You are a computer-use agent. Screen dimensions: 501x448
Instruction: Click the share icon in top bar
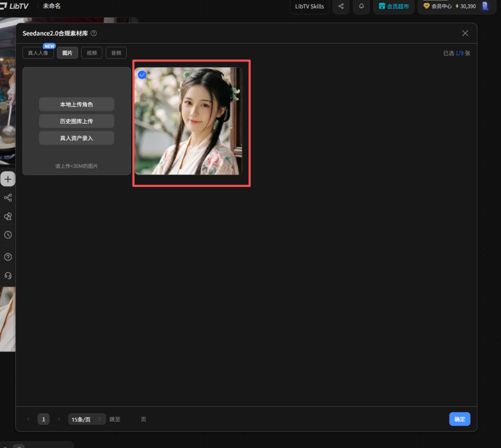click(x=341, y=6)
